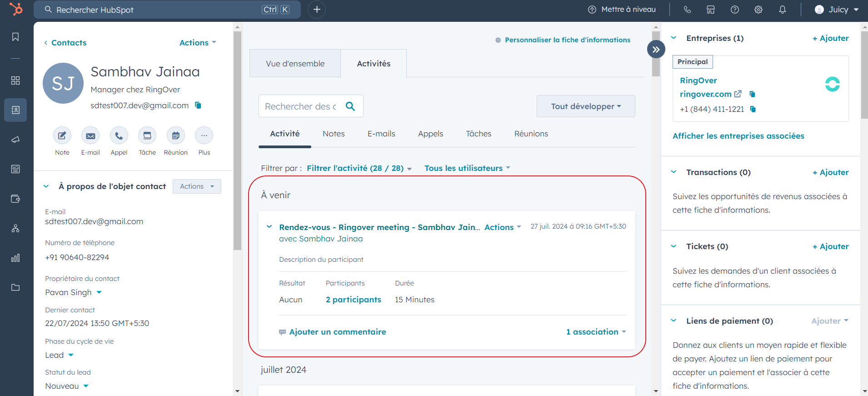Open the meeting card Actions dropdown
Screen dimensions: 868x396
point(503,227)
